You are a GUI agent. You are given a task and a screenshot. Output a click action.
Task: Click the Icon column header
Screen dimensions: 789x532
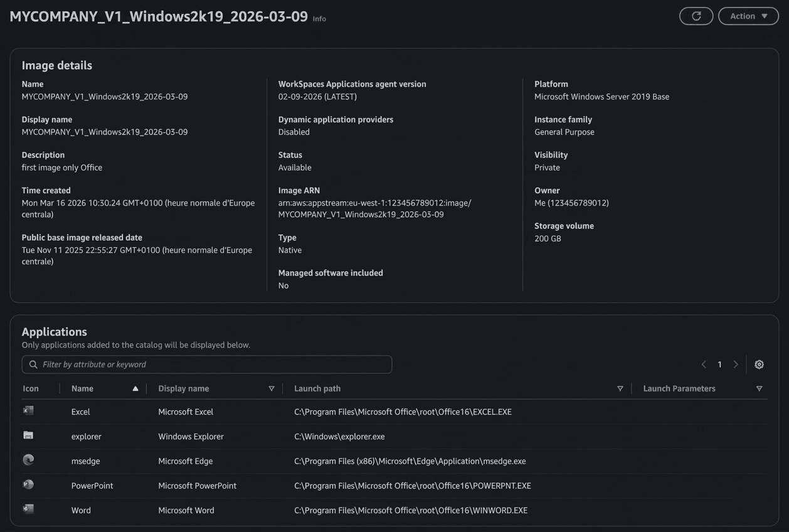(31, 388)
